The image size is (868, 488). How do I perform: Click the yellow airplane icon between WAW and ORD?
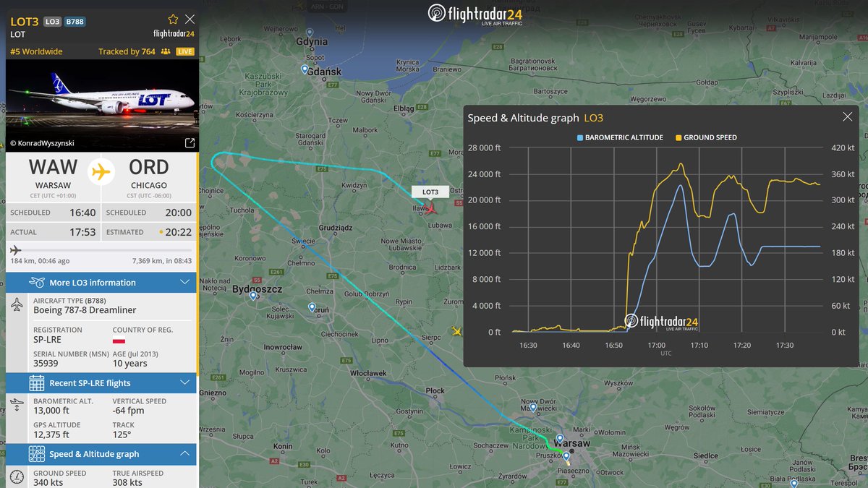point(101,172)
